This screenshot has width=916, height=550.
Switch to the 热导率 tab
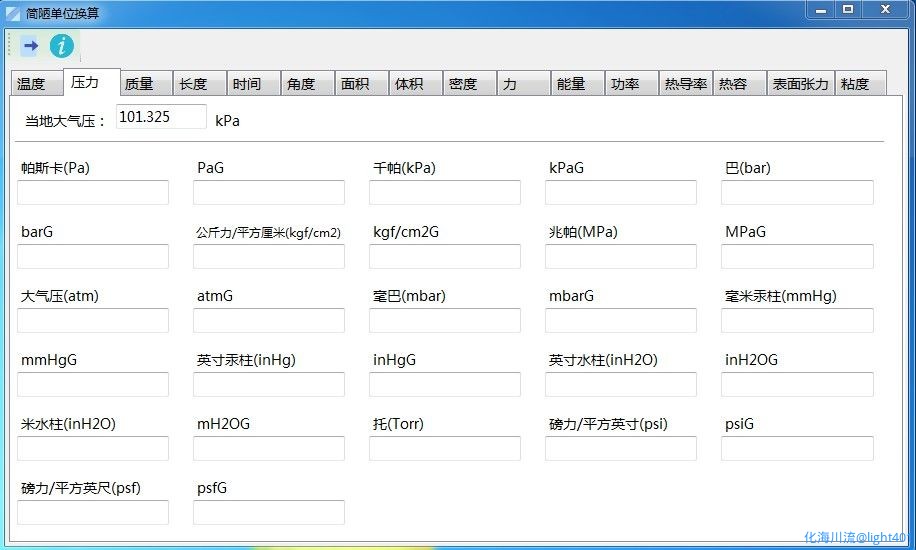click(x=685, y=84)
